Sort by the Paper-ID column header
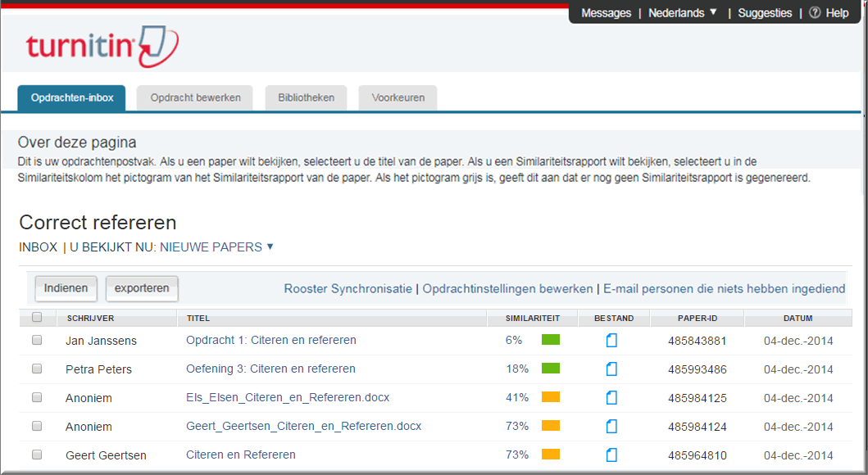 coord(698,319)
